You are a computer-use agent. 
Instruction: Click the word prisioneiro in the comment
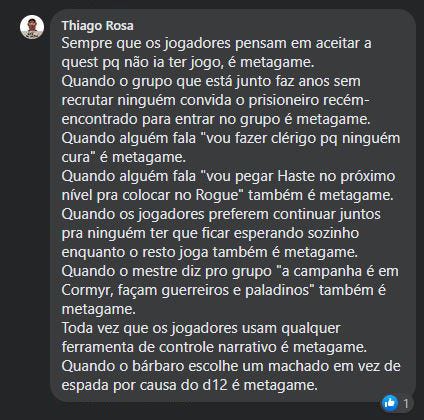click(x=284, y=100)
